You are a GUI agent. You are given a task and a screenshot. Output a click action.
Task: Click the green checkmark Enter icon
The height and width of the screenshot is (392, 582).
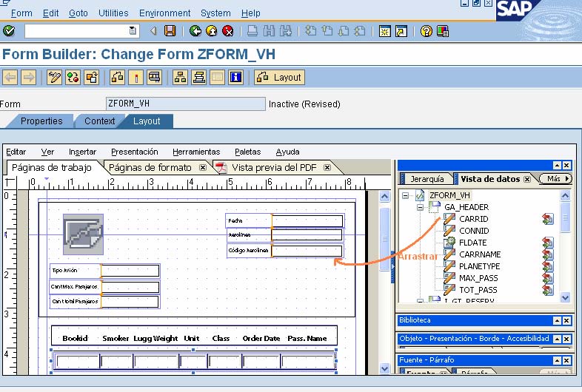point(9,30)
